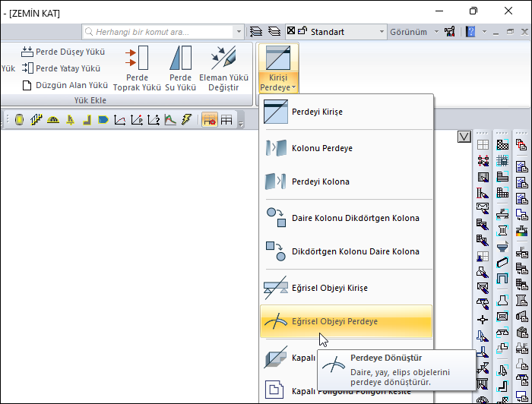Image resolution: width=532 pixels, height=404 pixels.
Task: Choose Düzgün Alan Yükü option
Action: click(65, 85)
